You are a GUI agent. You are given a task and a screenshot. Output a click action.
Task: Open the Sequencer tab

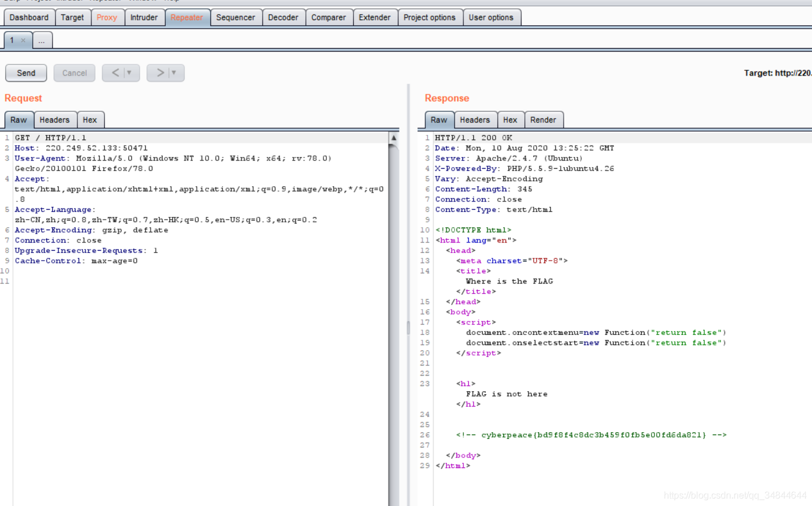[236, 18]
